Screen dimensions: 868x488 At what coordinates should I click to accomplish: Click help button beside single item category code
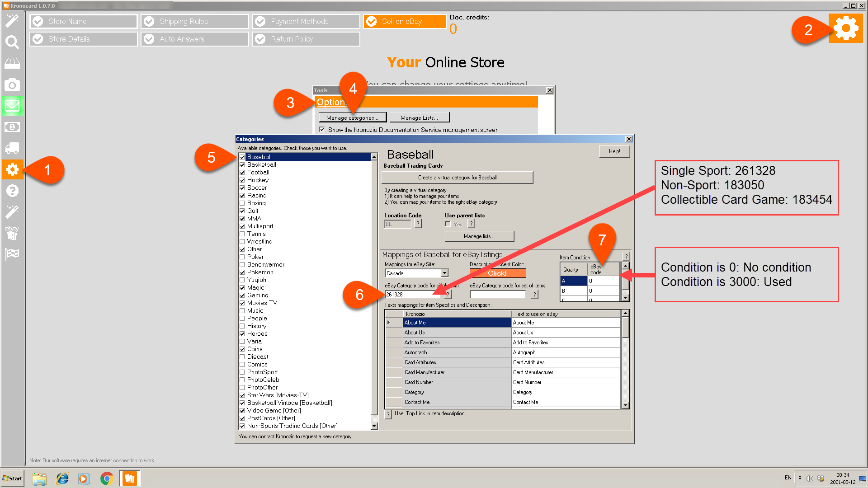coord(448,295)
